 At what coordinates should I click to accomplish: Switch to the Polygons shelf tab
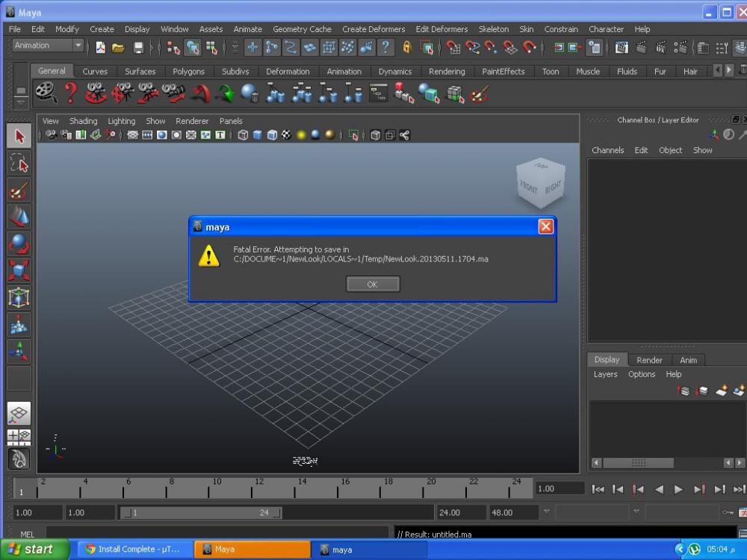[188, 72]
